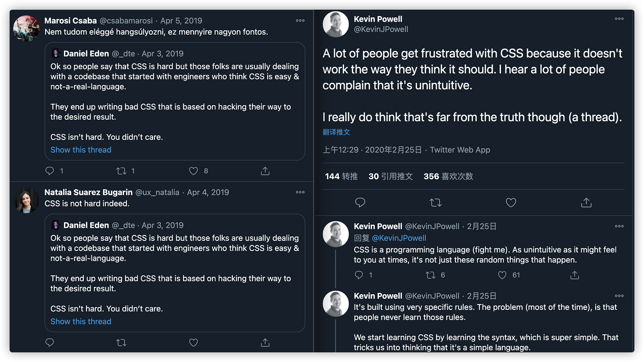Reply to Marosi Csaba's tweet

(50, 171)
